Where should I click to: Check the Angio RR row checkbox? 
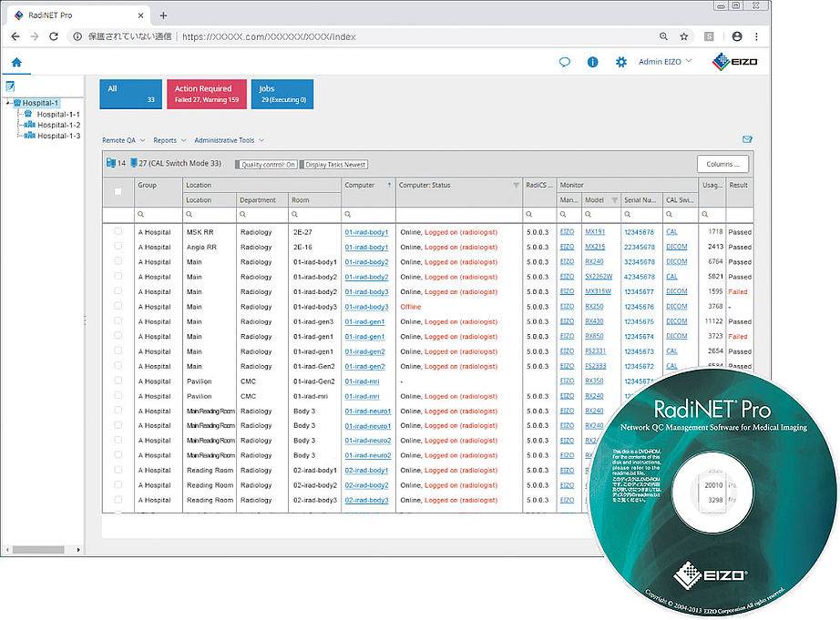coord(118,247)
